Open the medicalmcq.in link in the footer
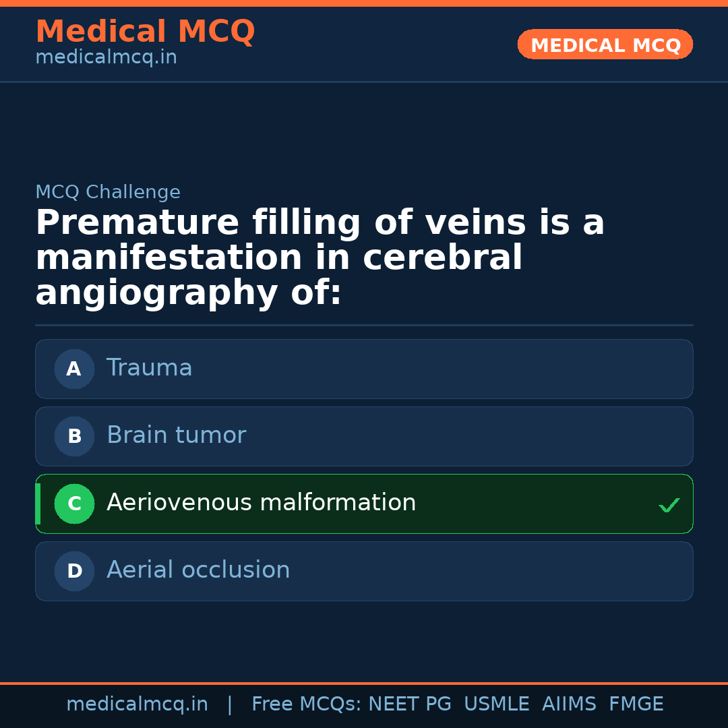728x728 pixels. (x=137, y=703)
